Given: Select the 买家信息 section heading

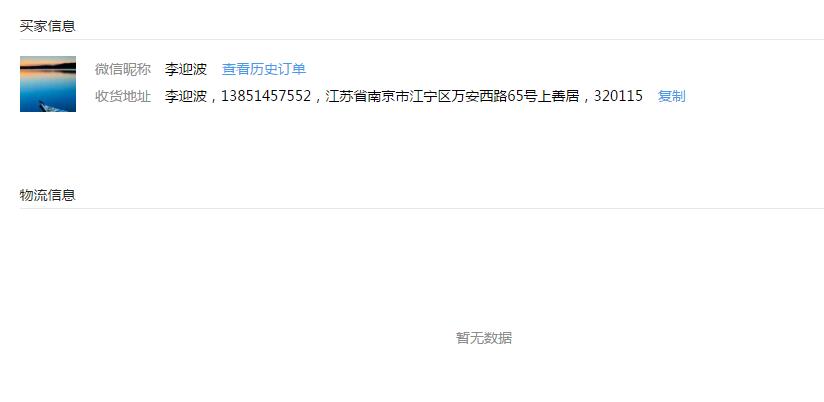Looking at the screenshot, I should pyautogui.click(x=48, y=26).
